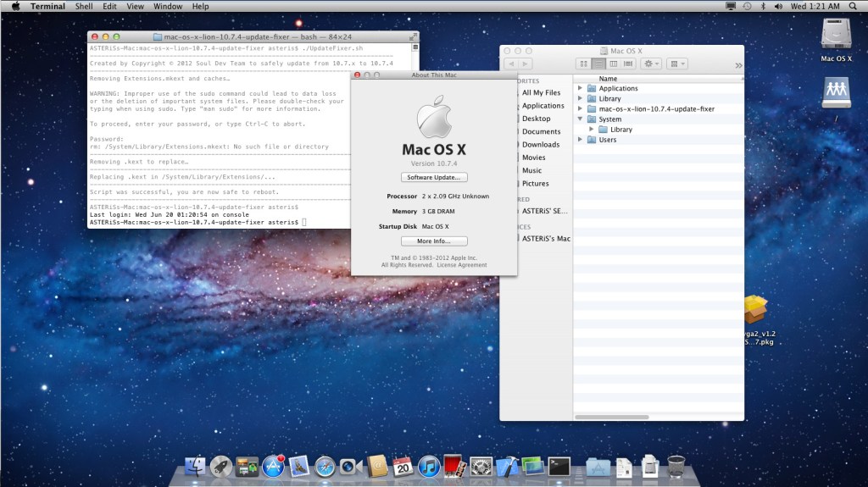This screenshot has height=487, width=868.
Task: Open the View menu
Action: coord(135,6)
